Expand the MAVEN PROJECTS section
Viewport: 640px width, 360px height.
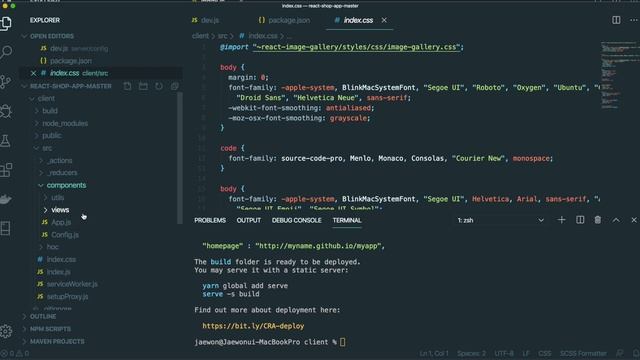[x=57, y=341]
